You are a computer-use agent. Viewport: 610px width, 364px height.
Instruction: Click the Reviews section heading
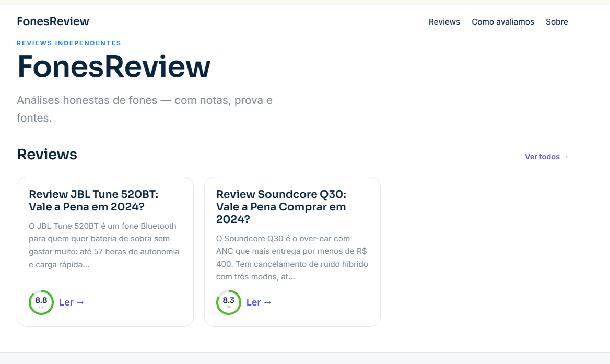pyautogui.click(x=47, y=155)
